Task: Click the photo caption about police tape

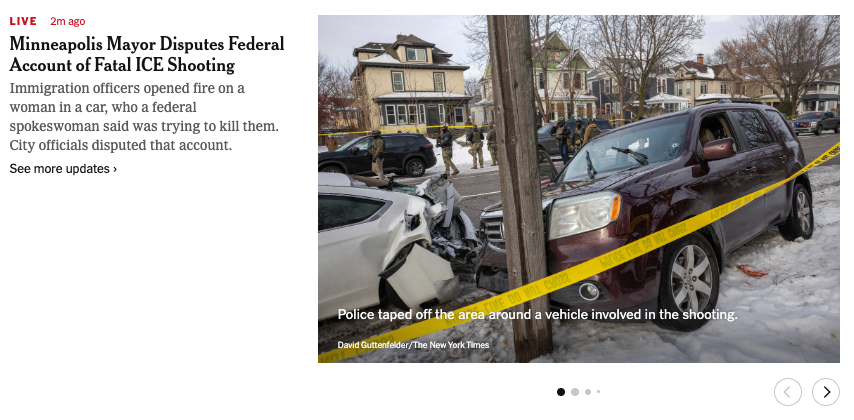Action: [537, 314]
